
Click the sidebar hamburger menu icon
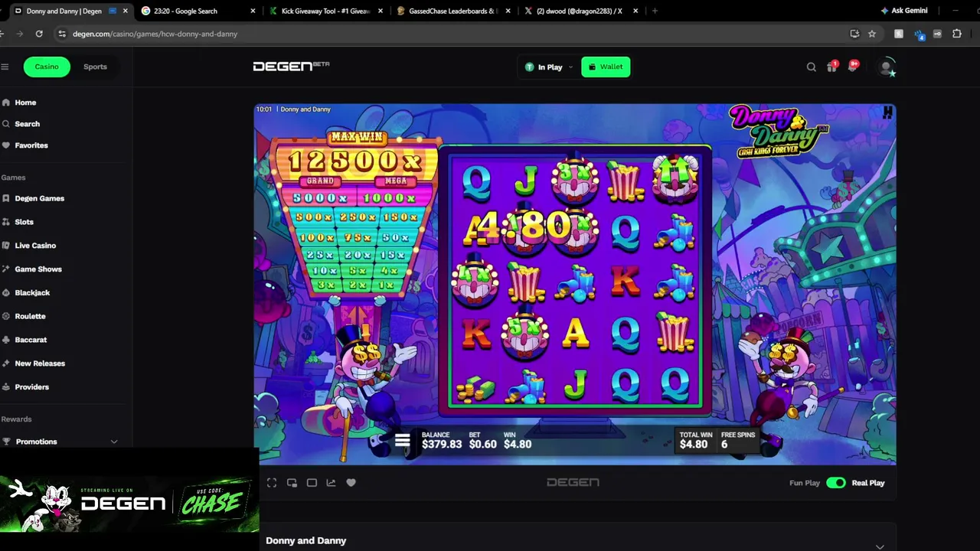coord(5,67)
